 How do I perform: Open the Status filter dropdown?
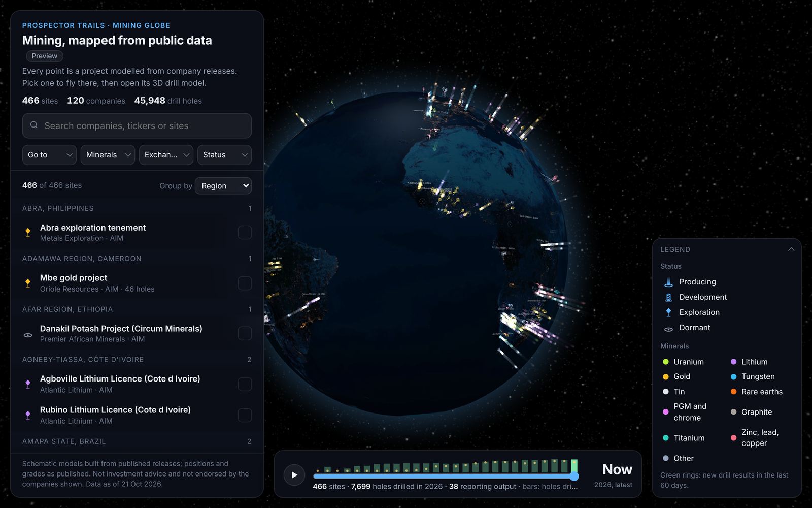(x=224, y=155)
